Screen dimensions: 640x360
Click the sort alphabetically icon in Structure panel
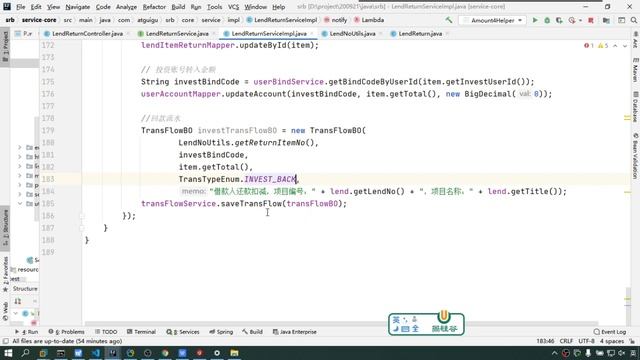click(18, 301)
